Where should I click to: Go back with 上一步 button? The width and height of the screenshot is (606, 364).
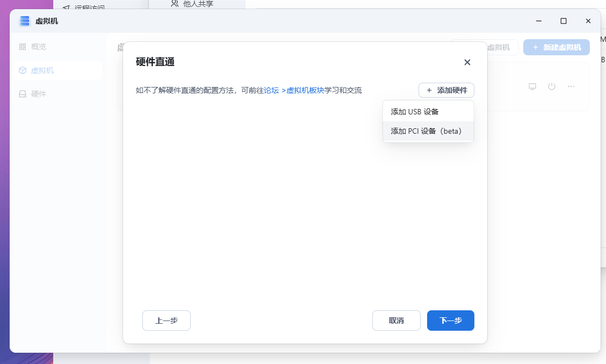[166, 321]
